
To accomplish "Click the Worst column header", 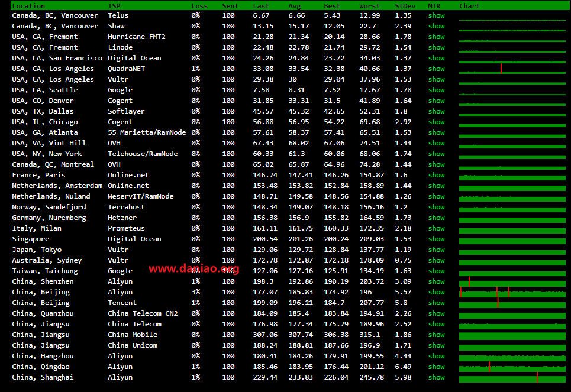I will [x=370, y=6].
